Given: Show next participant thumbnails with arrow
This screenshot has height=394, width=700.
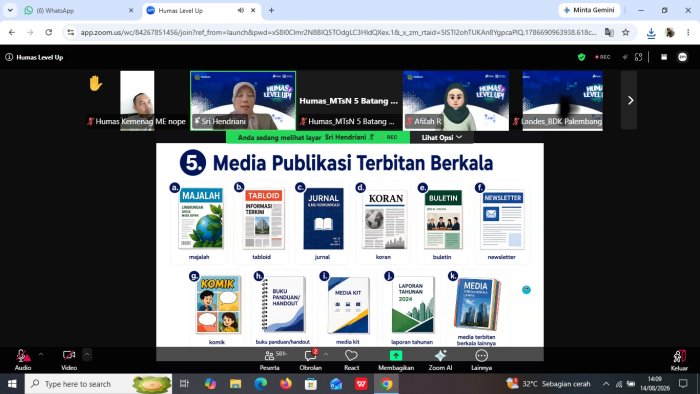Looking at the screenshot, I should (630, 100).
